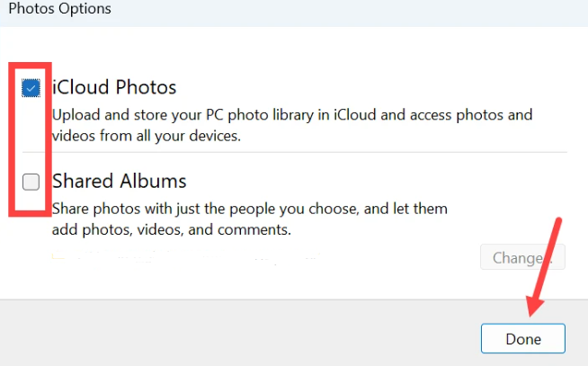
Task: Click the "iCloud Photos" heading label
Action: click(114, 87)
